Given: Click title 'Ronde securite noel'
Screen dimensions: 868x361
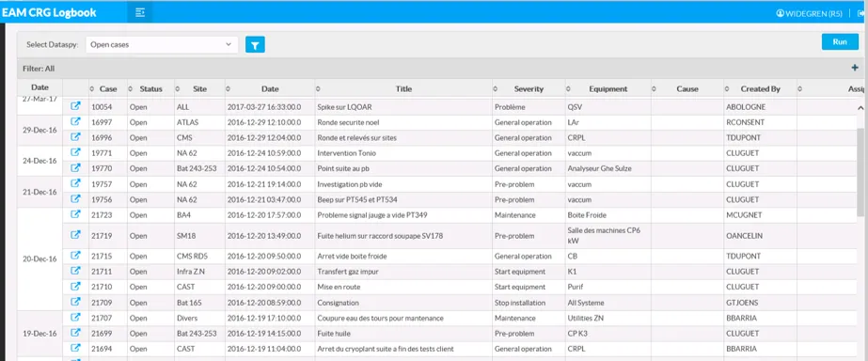Looking at the screenshot, I should point(348,122).
